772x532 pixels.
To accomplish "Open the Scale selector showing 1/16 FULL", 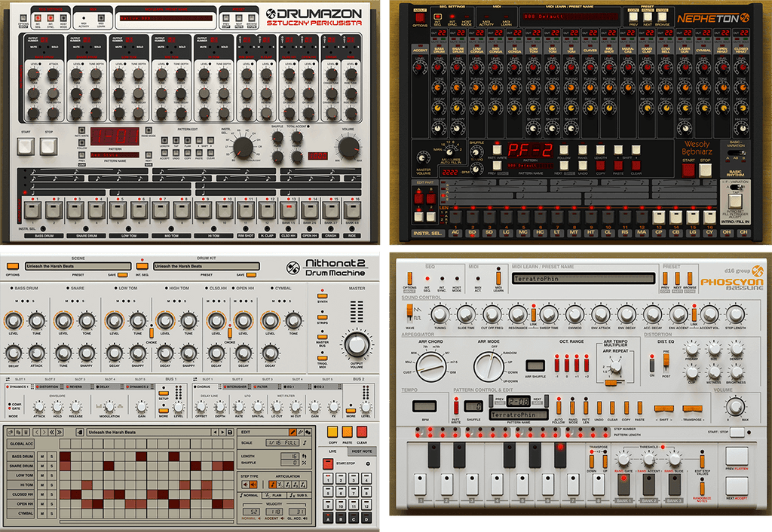I will 283,442.
